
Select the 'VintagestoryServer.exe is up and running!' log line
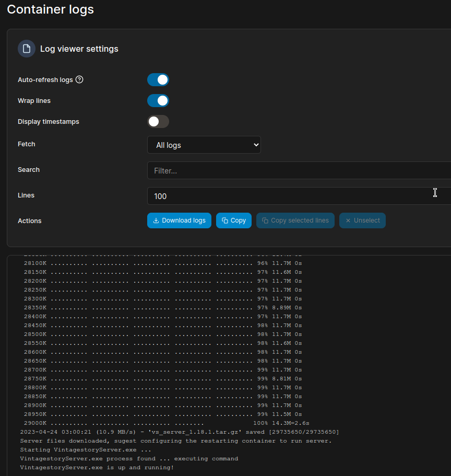97,467
